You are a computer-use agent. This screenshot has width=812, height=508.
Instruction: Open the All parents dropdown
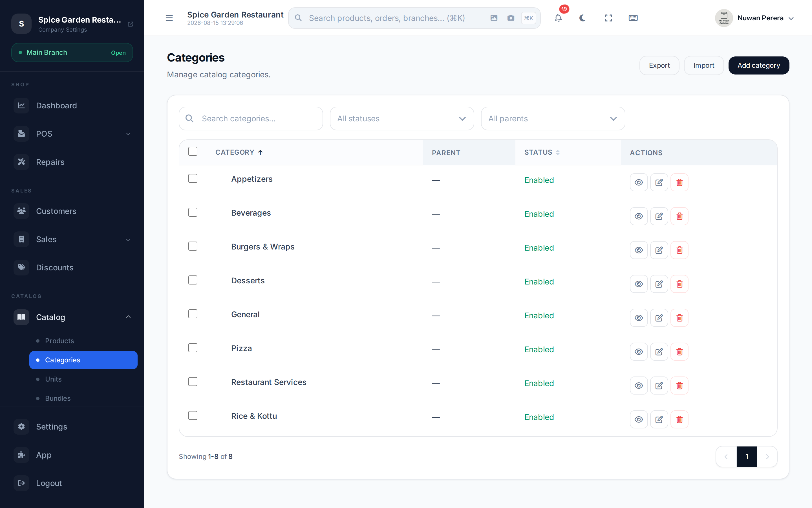[x=553, y=119]
